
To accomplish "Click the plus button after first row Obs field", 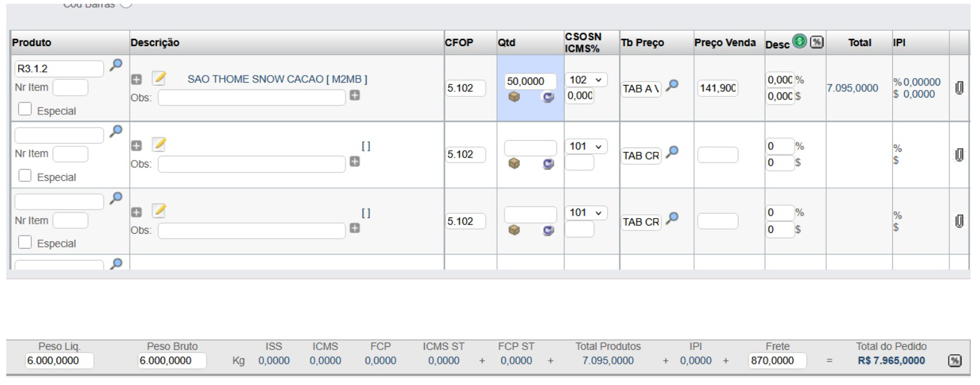I will [355, 96].
